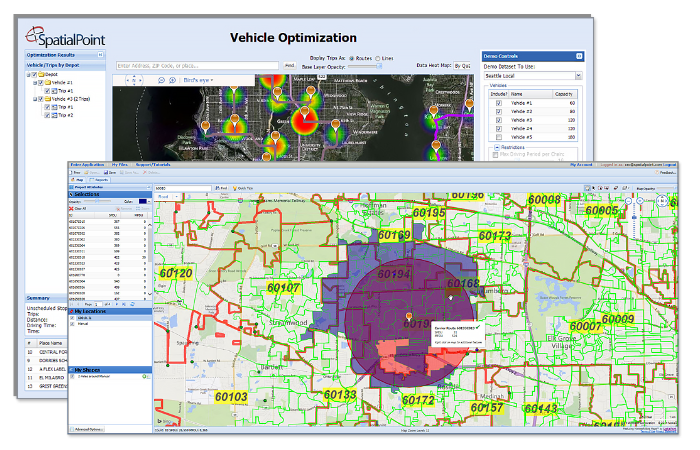
Task: Select the Lines radio button
Action: 378,58
